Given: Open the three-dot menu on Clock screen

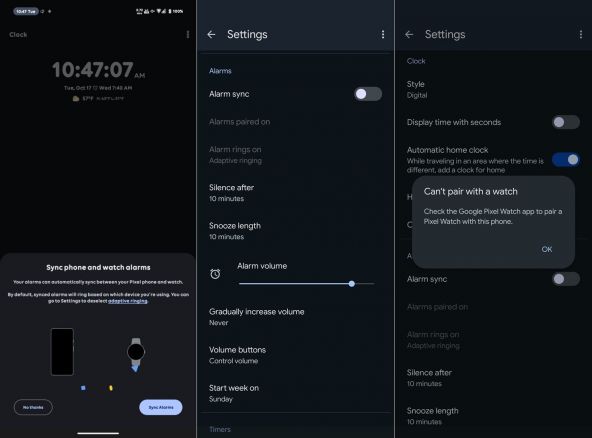Looking at the screenshot, I should [x=188, y=35].
